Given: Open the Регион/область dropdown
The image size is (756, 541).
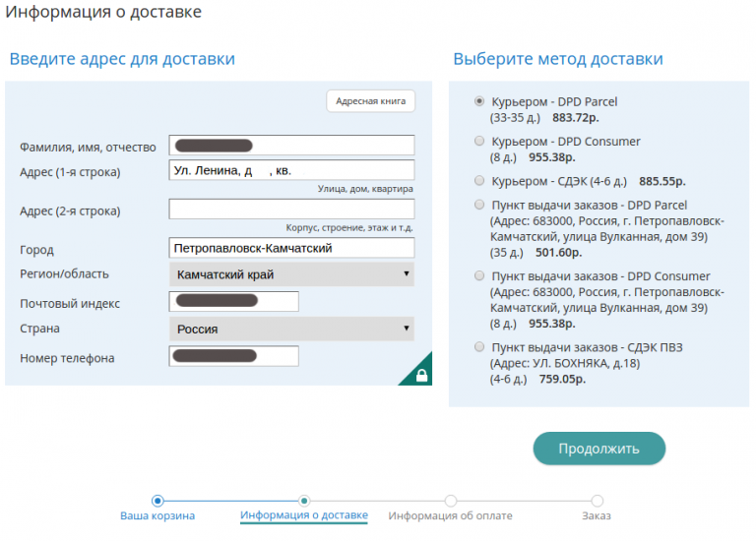Looking at the screenshot, I should [291, 274].
